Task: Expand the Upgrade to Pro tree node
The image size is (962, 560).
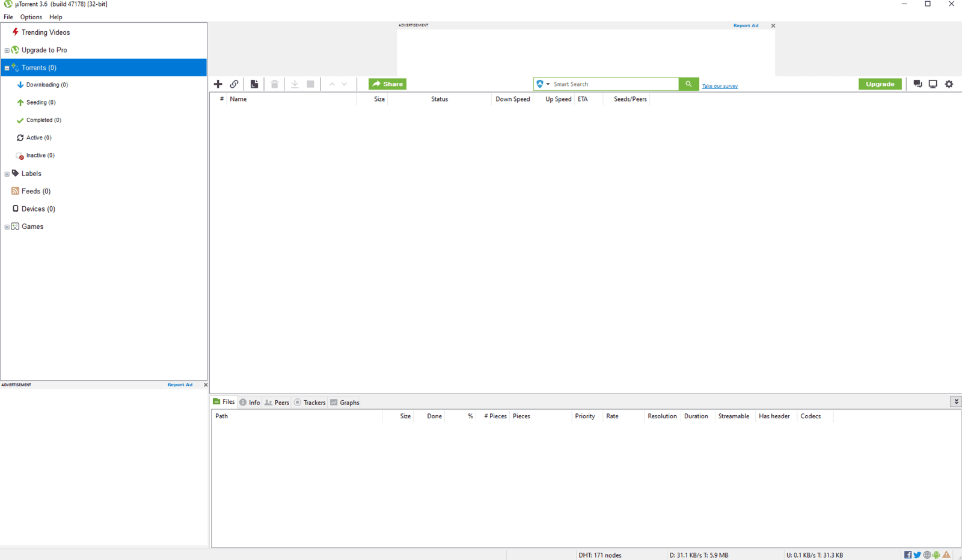Action: [x=7, y=50]
